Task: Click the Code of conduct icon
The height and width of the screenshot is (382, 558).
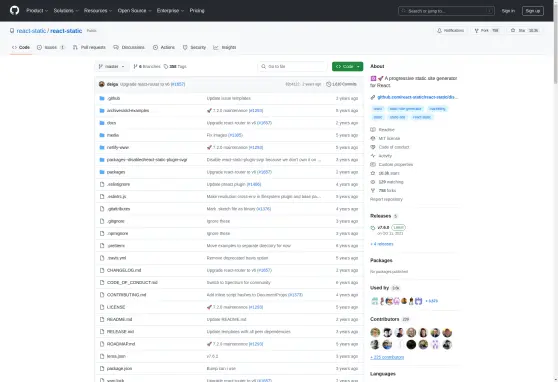Action: point(373,147)
